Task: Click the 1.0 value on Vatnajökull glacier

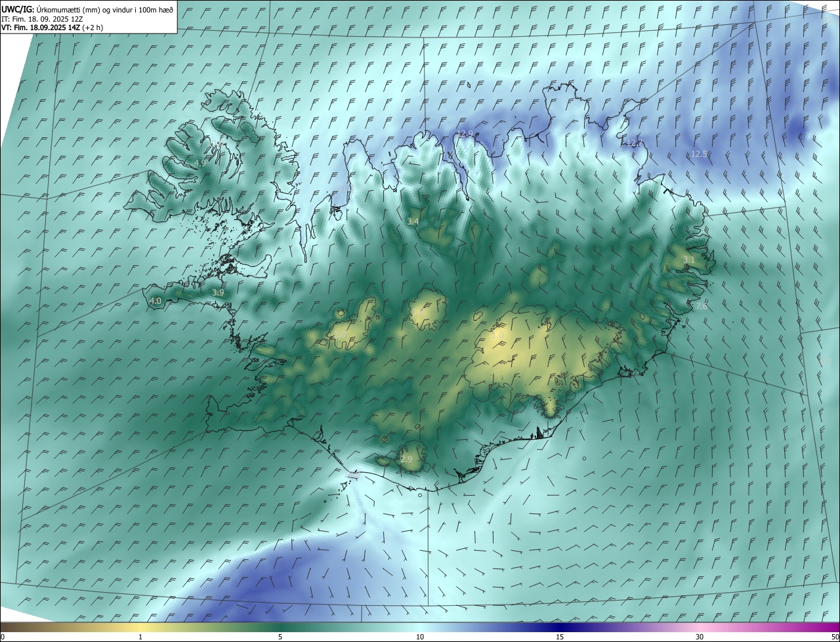Action: pos(497,335)
